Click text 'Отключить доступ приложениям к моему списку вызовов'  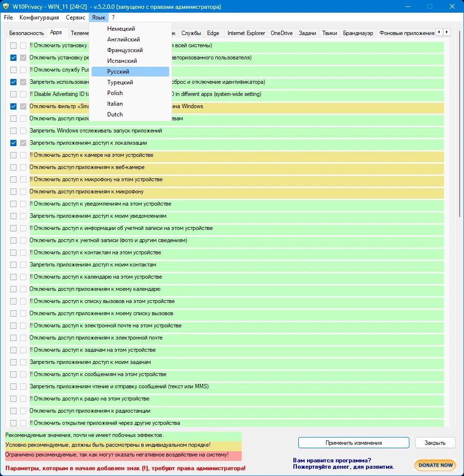[x=101, y=314]
